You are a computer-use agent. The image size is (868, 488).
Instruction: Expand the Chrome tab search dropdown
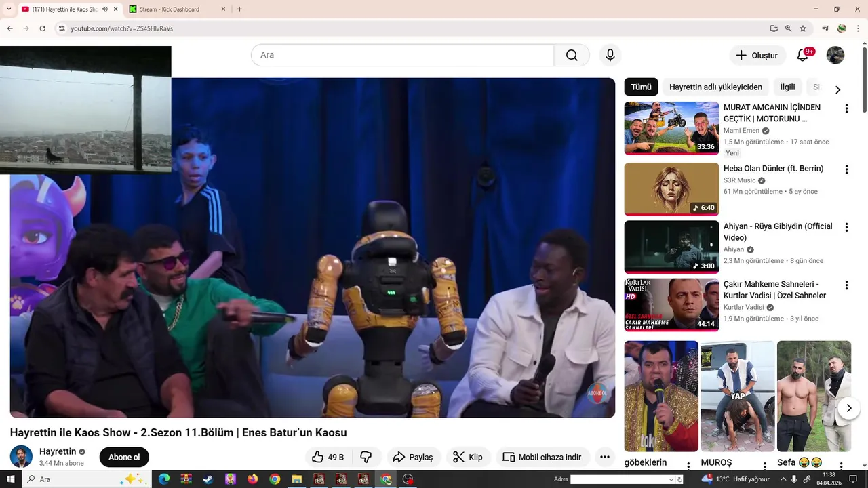pyautogui.click(x=9, y=9)
